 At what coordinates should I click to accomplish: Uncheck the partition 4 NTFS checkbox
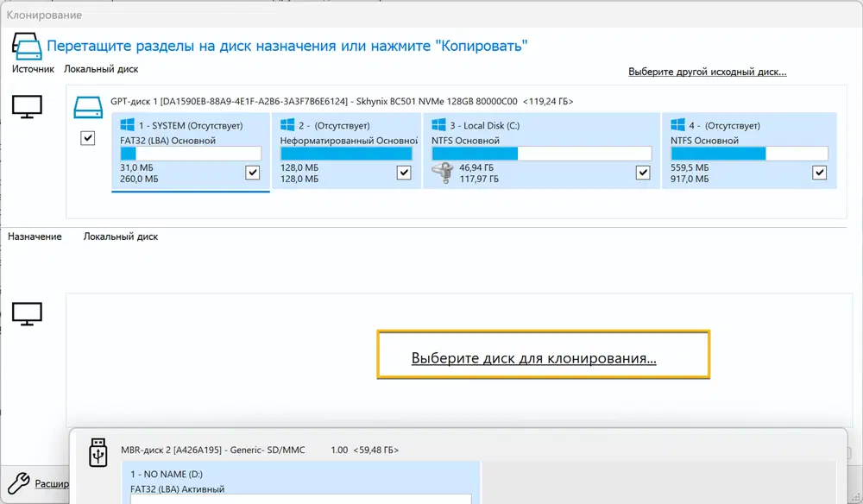[x=819, y=173]
